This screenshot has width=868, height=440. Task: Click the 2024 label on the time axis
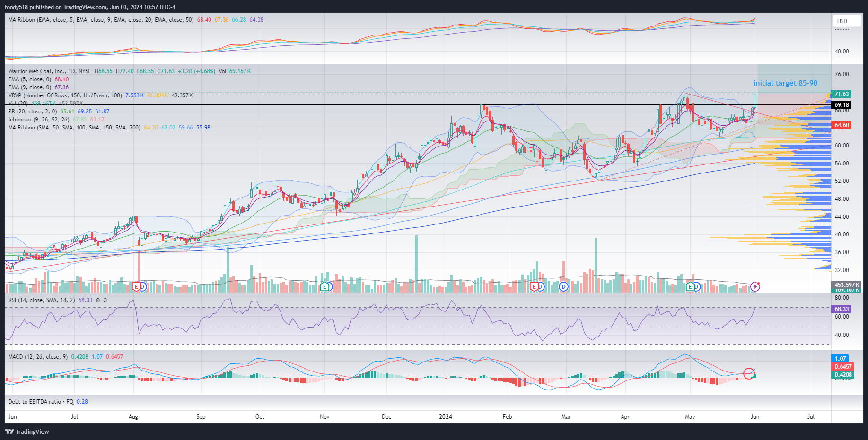445,417
